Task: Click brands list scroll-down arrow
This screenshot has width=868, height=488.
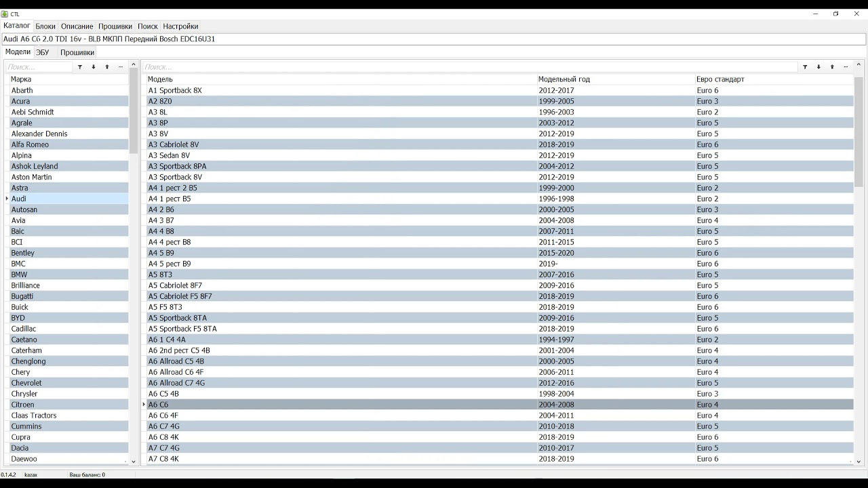Action: tap(134, 461)
